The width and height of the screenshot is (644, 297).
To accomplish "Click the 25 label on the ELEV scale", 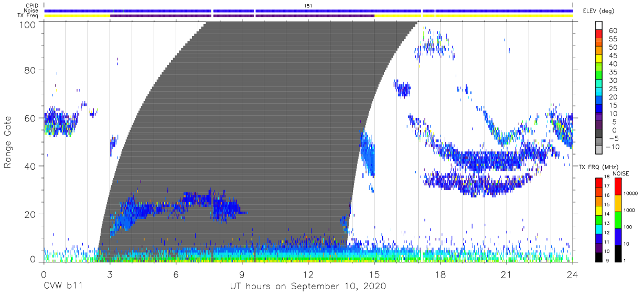I will coord(612,89).
